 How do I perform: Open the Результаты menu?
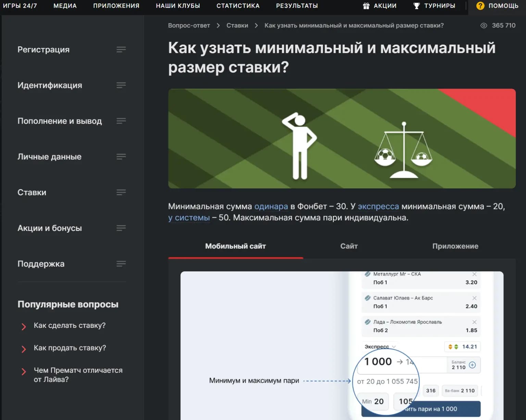point(297,6)
